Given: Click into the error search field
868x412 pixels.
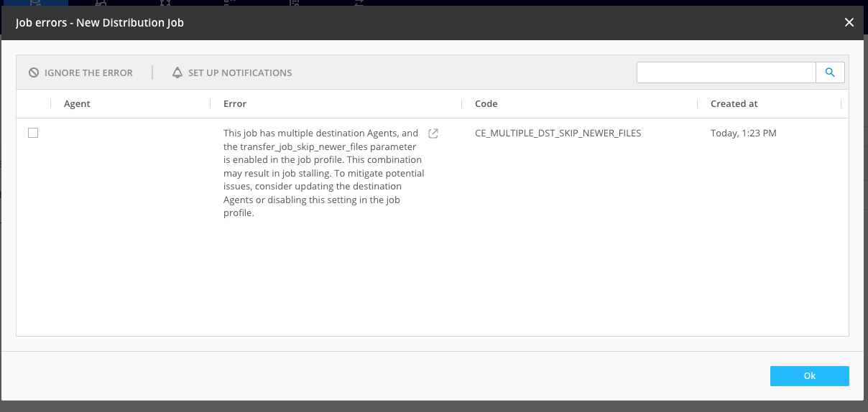Looking at the screenshot, I should (x=726, y=72).
